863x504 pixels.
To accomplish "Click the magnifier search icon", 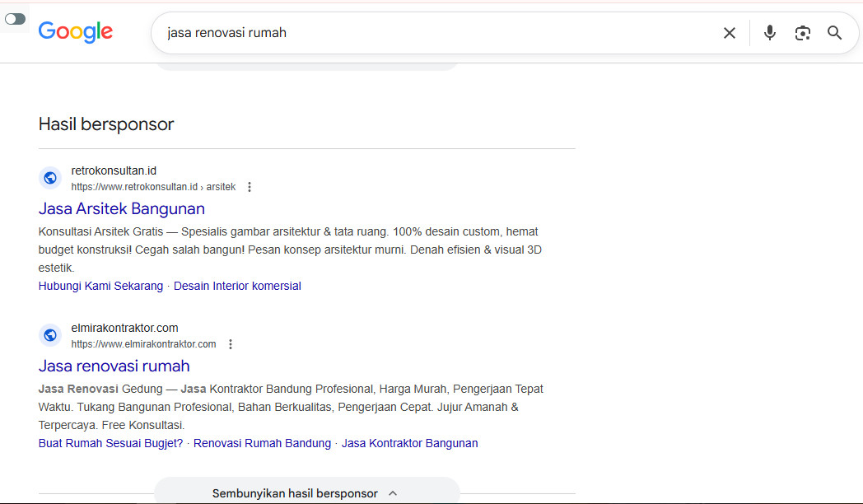I will pos(834,33).
